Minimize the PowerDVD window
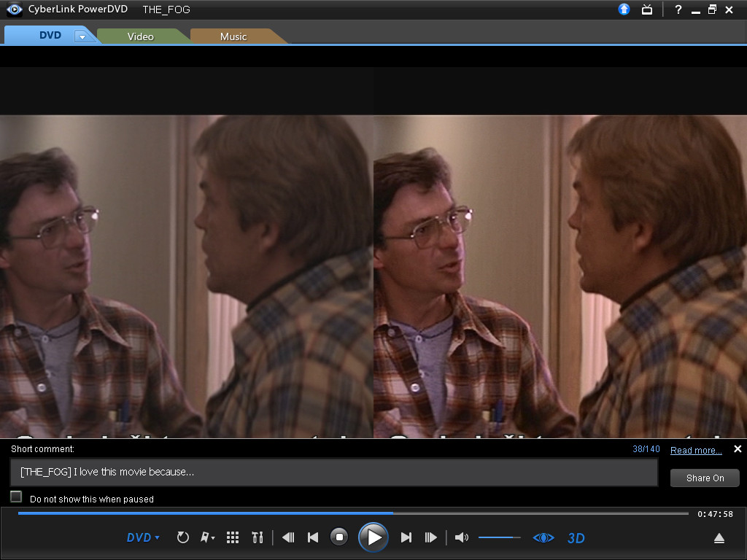 point(696,10)
